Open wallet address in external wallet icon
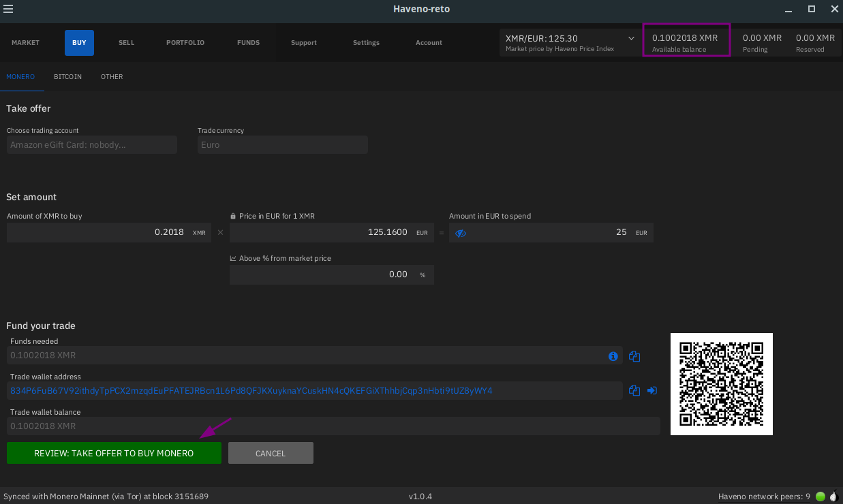 [652, 390]
